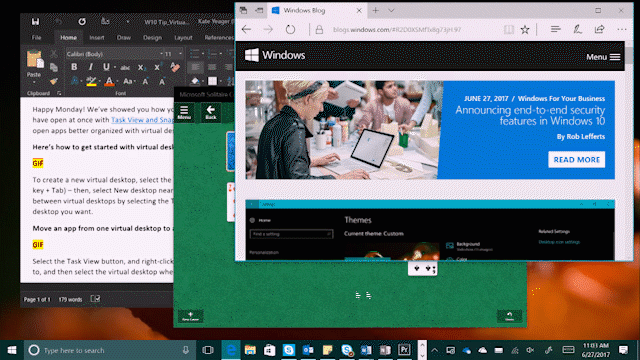Screen dimensions: 640x360
Task: Click the Undo button in Solitaire
Action: pyautogui.click(x=509, y=316)
